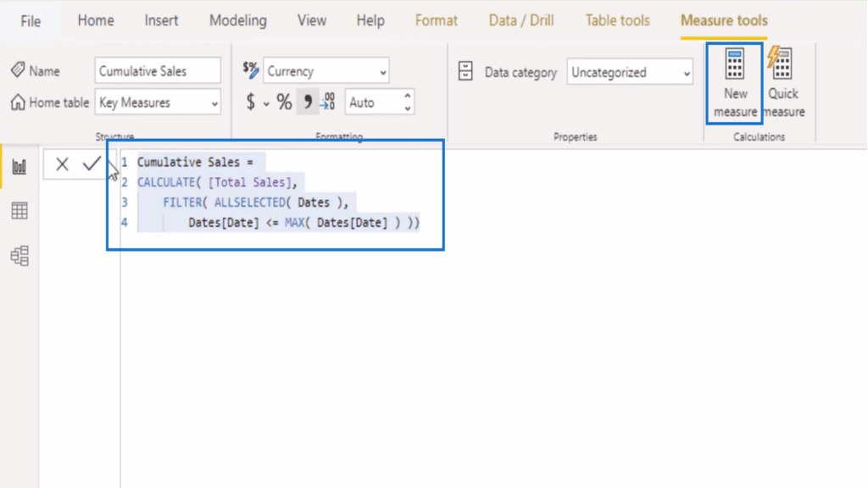Image resolution: width=868 pixels, height=488 pixels.
Task: Open the Insert ribbon tab
Action: [x=161, y=20]
